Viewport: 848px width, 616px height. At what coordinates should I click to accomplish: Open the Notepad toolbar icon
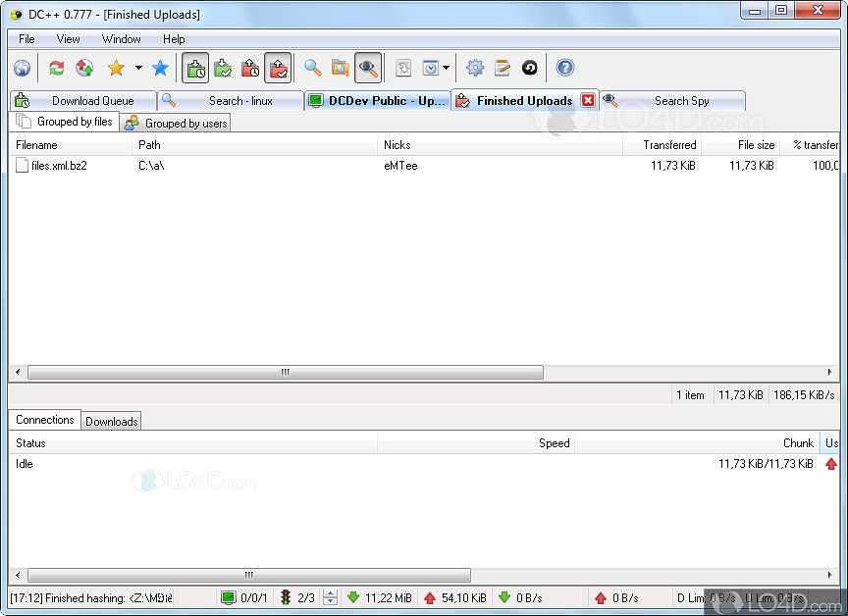coord(501,68)
